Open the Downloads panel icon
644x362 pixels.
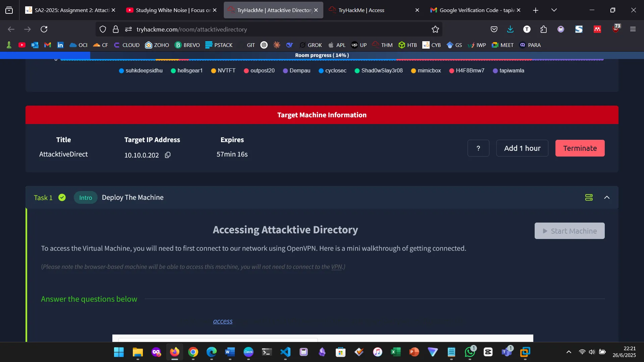pyautogui.click(x=510, y=29)
